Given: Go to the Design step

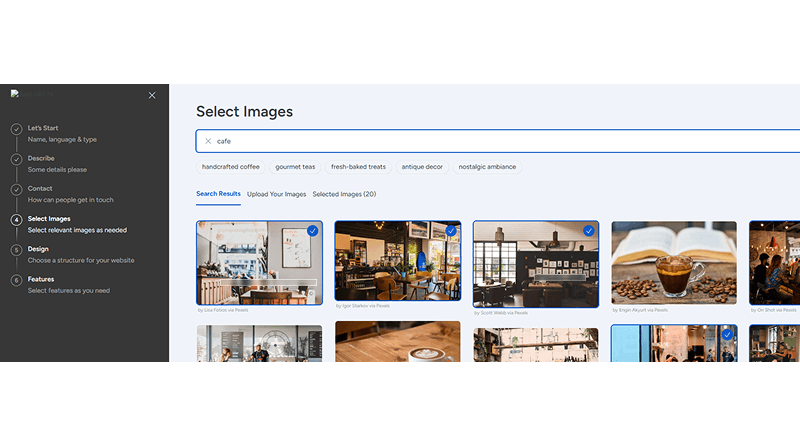Looking at the screenshot, I should 38,249.
